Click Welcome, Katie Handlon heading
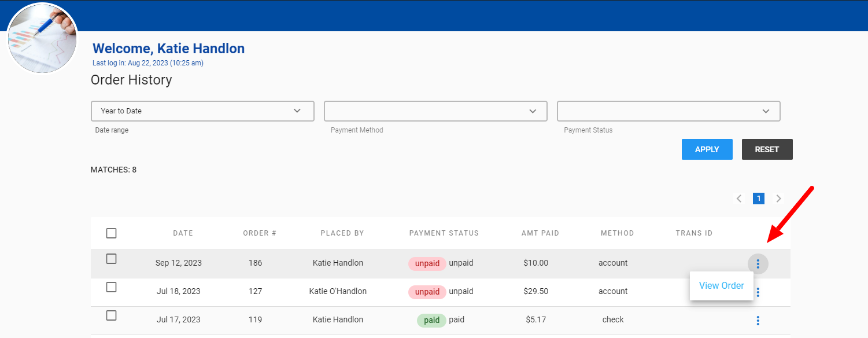The height and width of the screenshot is (338, 868). coord(168,49)
